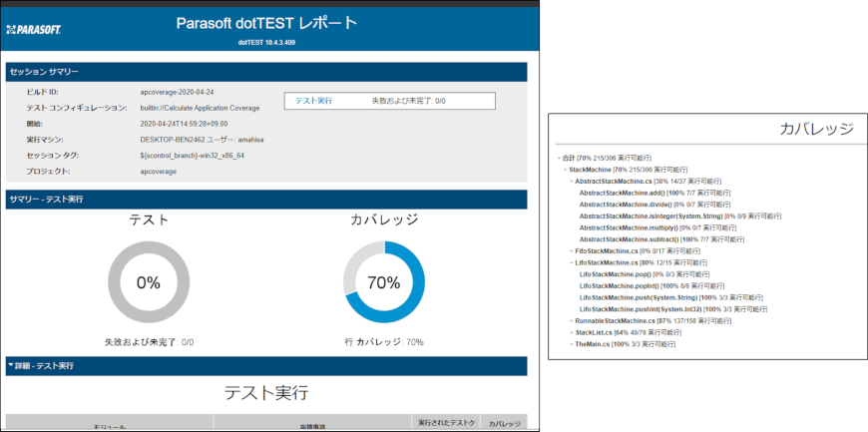This screenshot has width=868, height=432.
Task: Click the カバレッジ title in right panel
Action: pos(816,129)
